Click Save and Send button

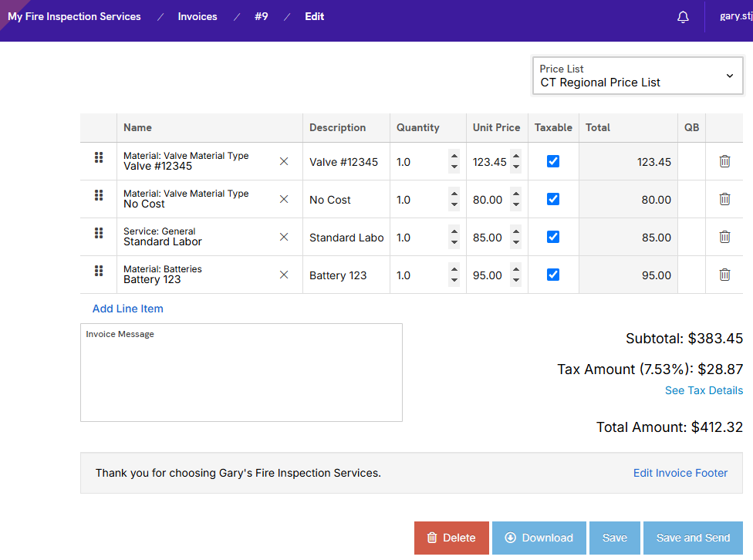tap(693, 538)
